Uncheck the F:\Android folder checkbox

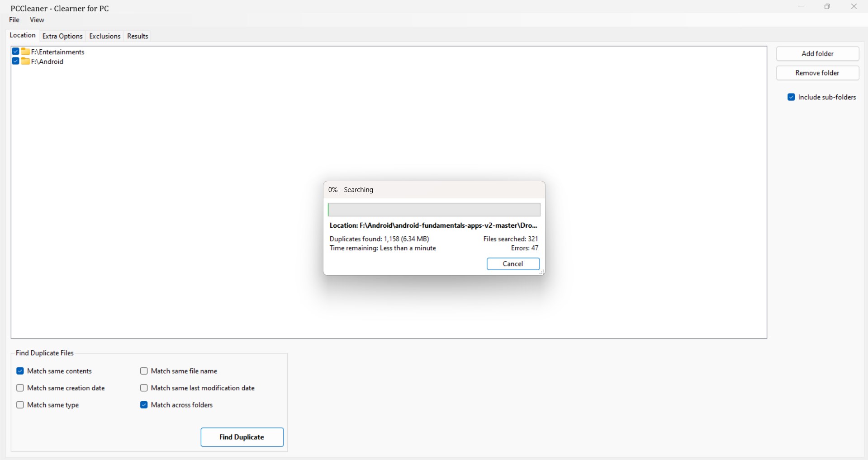(x=16, y=61)
